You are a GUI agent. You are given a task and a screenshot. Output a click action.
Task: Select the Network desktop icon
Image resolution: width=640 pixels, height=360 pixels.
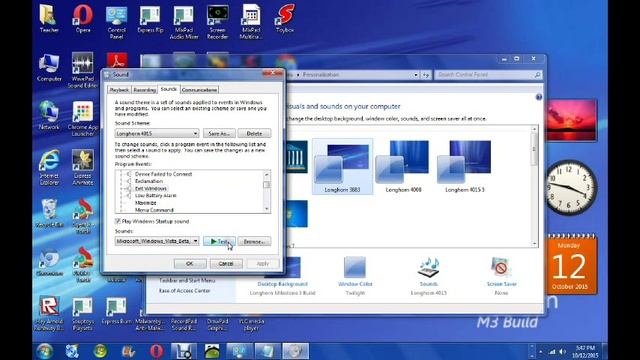click(x=49, y=116)
